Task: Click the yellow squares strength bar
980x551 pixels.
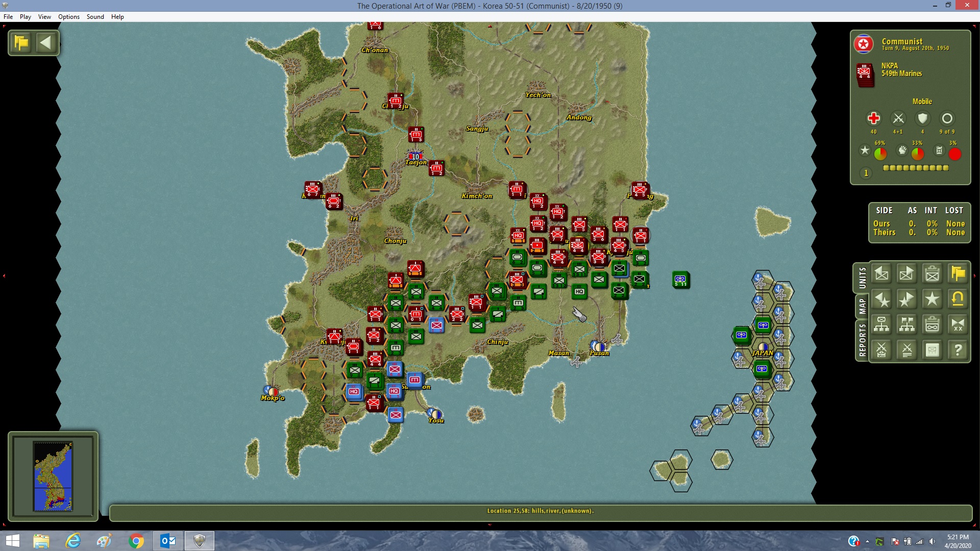Action: 916,168
